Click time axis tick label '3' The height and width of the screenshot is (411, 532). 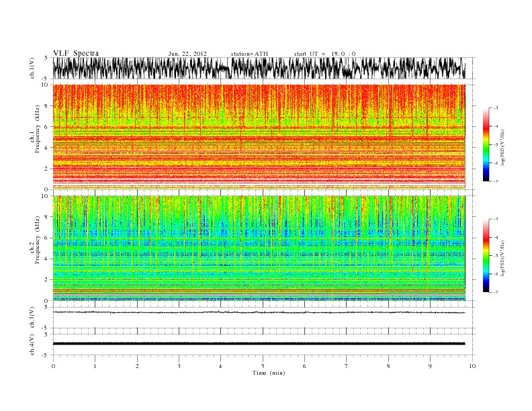tap(179, 366)
